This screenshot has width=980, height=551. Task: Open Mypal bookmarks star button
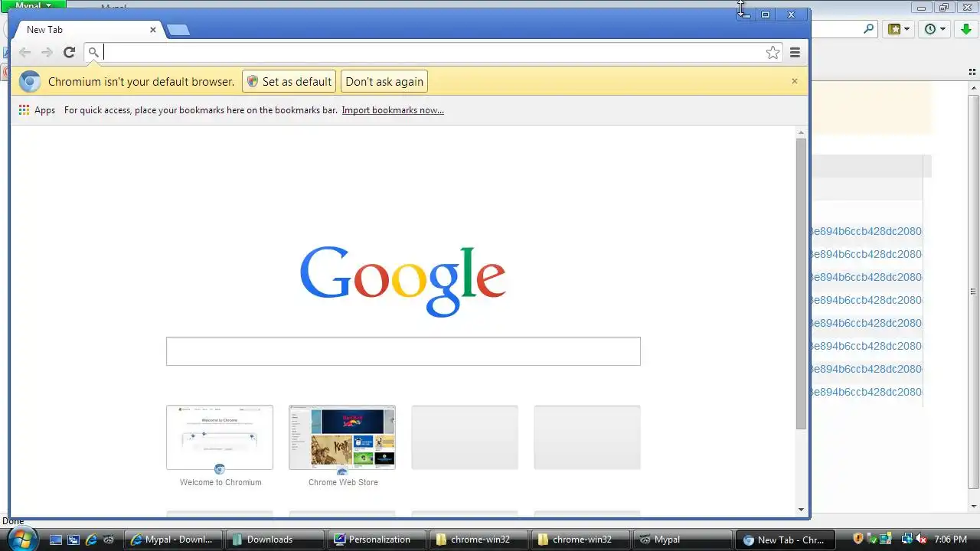point(894,29)
